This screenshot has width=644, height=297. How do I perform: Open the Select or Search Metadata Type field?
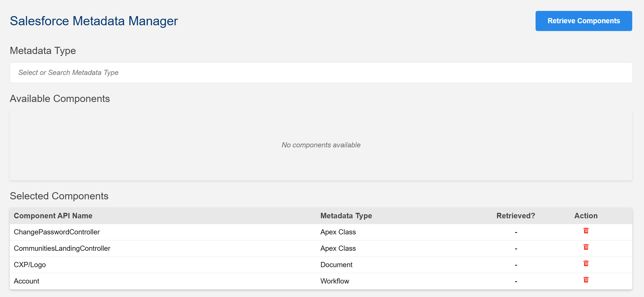(321, 73)
